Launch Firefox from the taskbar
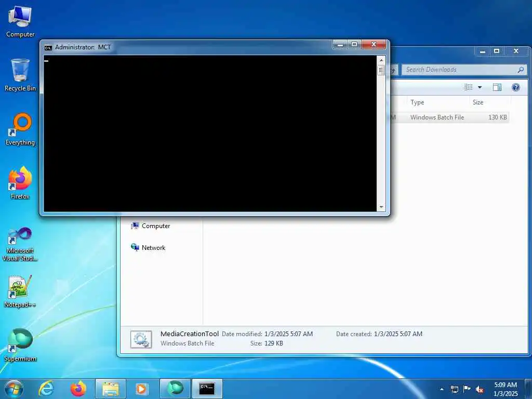Image resolution: width=532 pixels, height=399 pixels. click(78, 389)
